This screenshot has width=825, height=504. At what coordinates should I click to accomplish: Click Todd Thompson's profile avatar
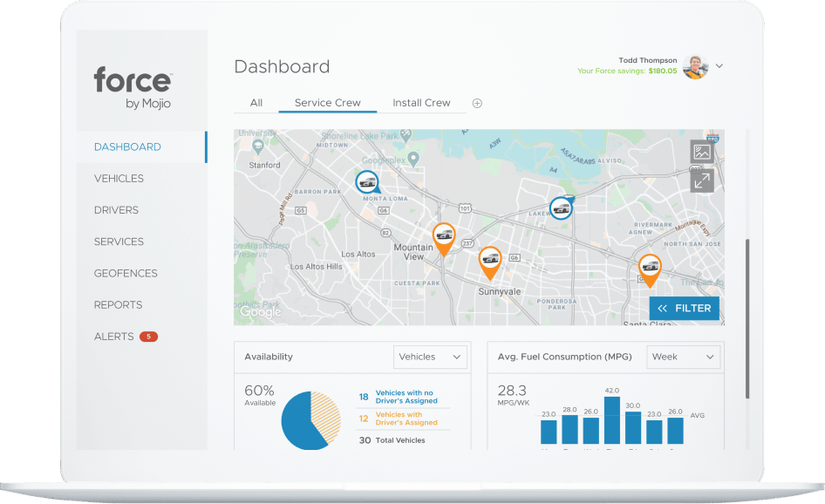(695, 66)
